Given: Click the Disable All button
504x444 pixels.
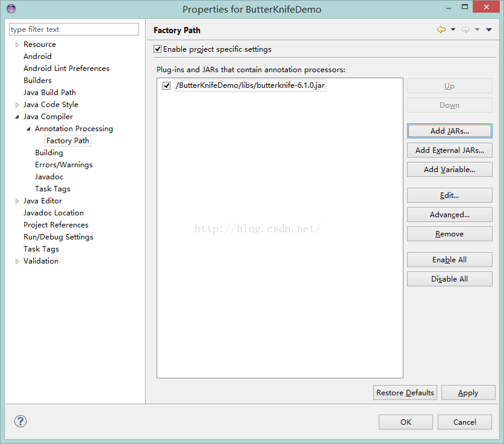Looking at the screenshot, I should pos(450,279).
